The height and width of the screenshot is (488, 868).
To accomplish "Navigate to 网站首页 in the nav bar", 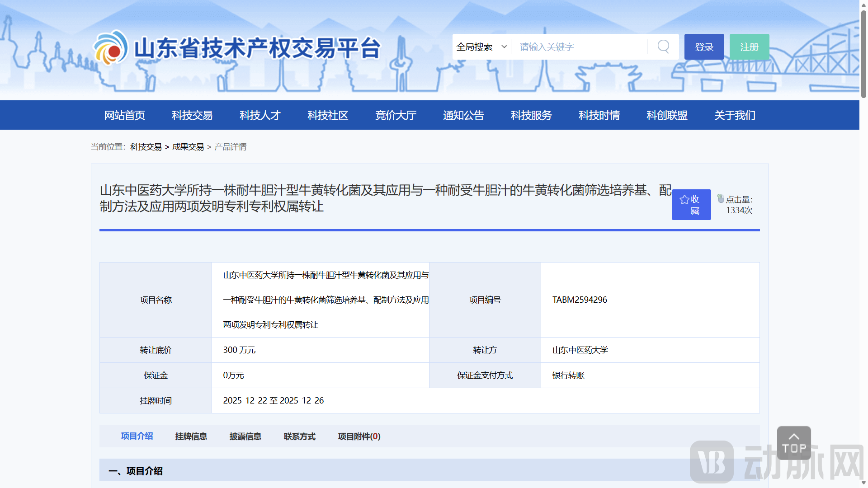I will tap(125, 115).
